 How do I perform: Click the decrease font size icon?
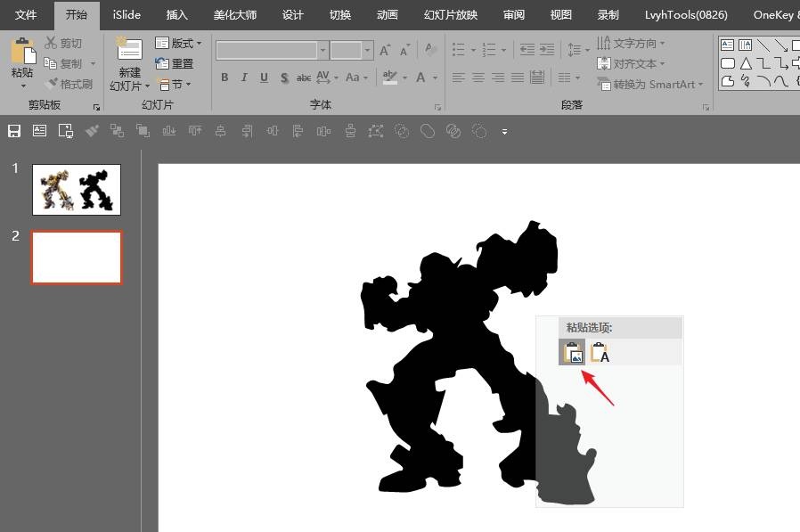[x=404, y=50]
